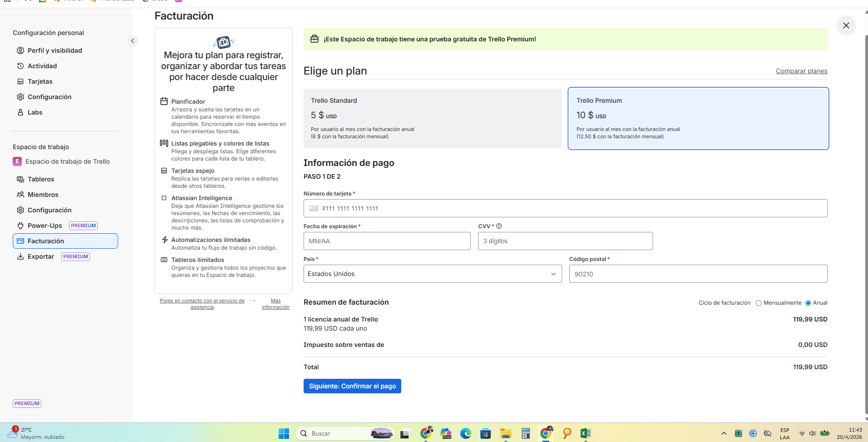
Task: Select the Mensualmente billing cycle
Action: click(758, 303)
